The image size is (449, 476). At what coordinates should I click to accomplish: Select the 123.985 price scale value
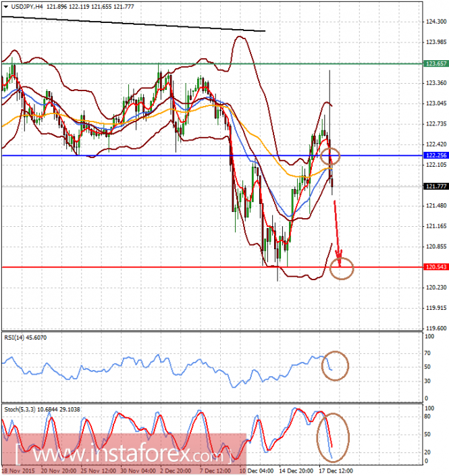coord(436,42)
